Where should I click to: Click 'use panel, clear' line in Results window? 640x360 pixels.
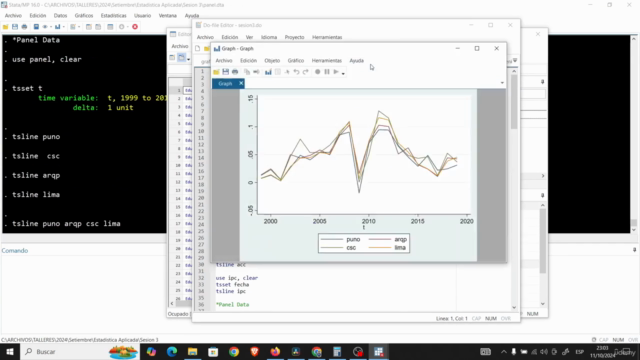pyautogui.click(x=47, y=59)
